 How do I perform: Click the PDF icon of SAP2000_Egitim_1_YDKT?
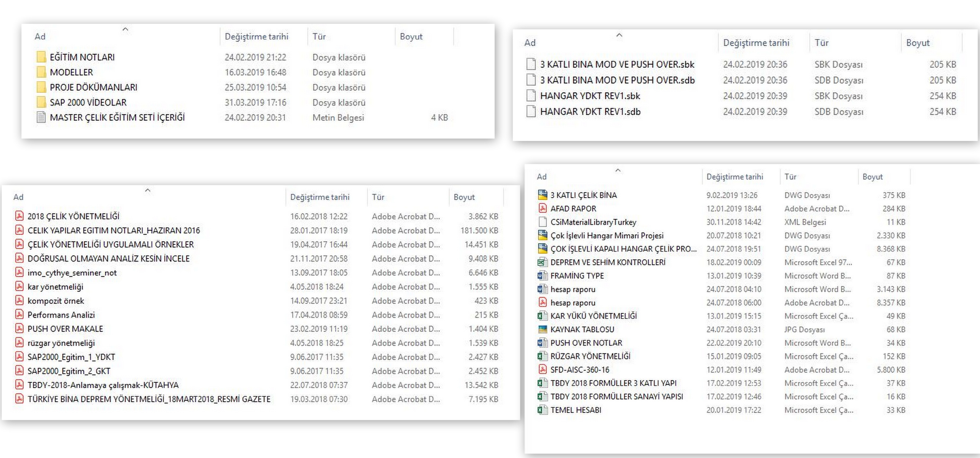coord(19,357)
